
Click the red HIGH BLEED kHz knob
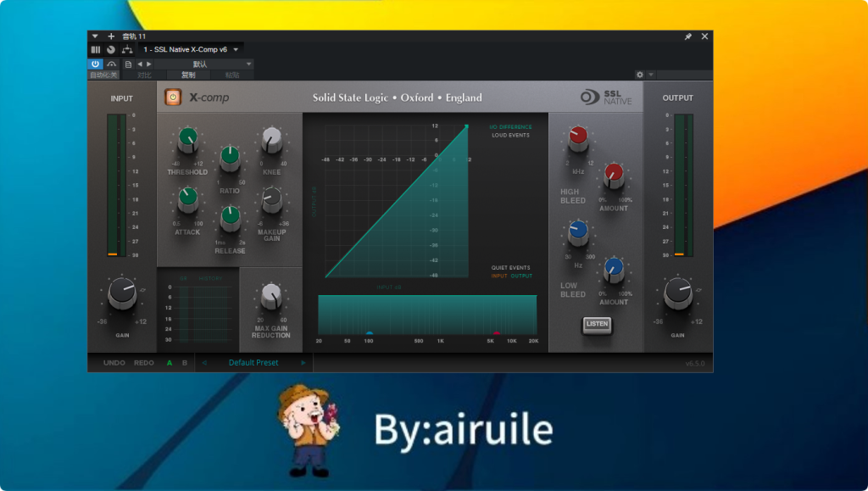(578, 138)
